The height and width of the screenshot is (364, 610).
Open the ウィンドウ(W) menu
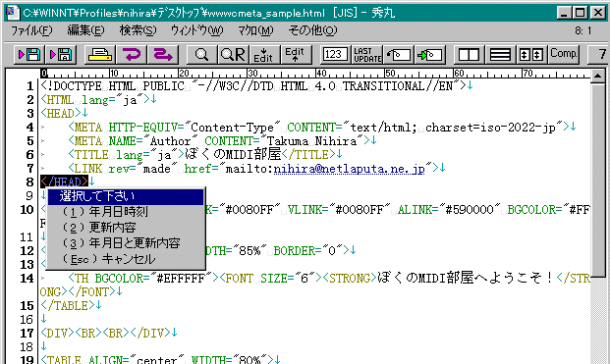(x=196, y=30)
